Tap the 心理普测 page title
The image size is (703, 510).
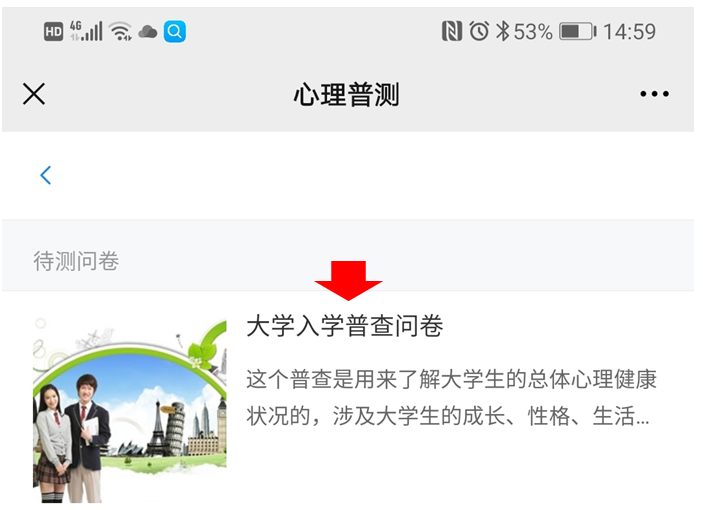pyautogui.click(x=346, y=95)
